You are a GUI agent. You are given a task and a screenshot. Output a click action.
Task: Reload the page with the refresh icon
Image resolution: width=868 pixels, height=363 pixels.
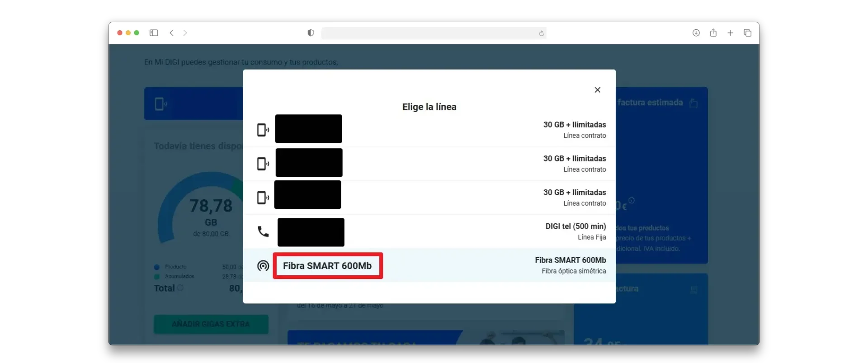[x=541, y=33]
